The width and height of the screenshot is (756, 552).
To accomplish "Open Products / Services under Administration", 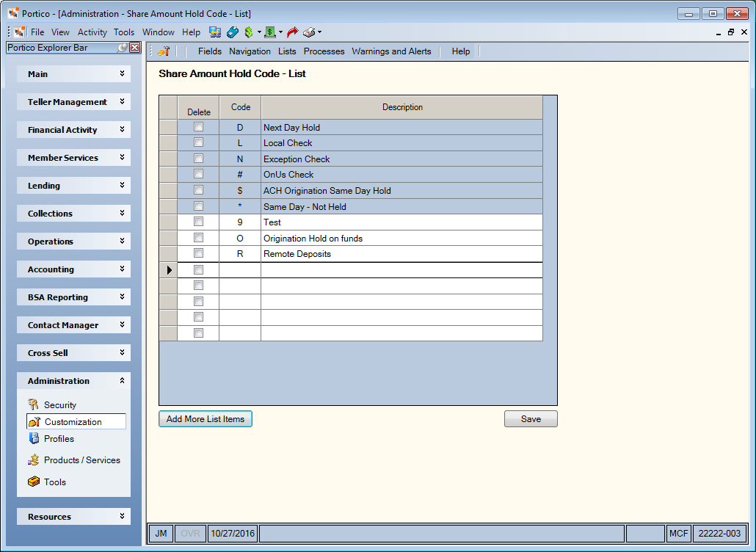I will [x=74, y=460].
